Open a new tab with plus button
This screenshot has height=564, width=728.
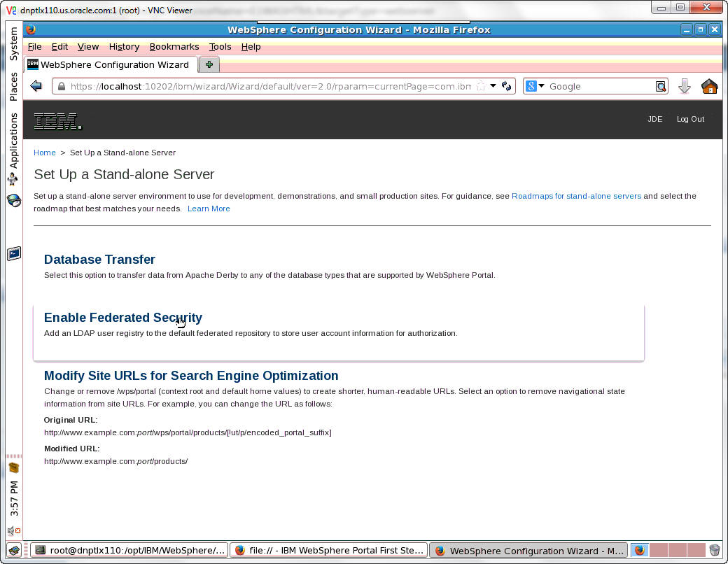209,64
